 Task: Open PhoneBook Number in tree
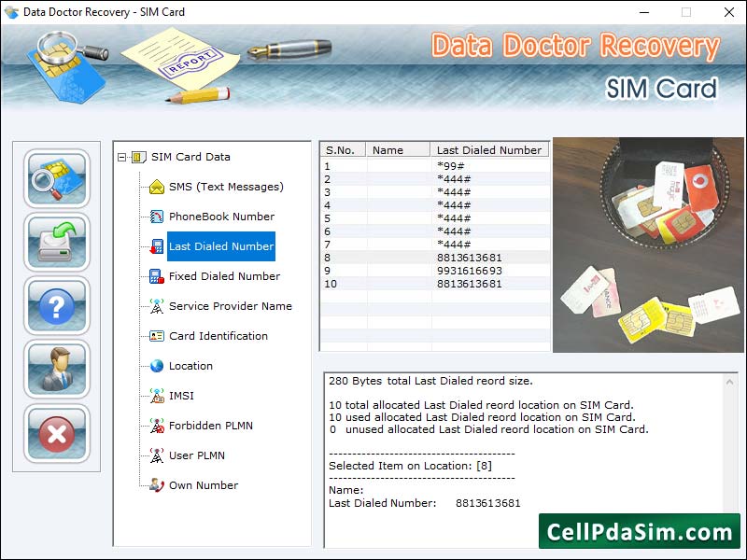click(221, 217)
